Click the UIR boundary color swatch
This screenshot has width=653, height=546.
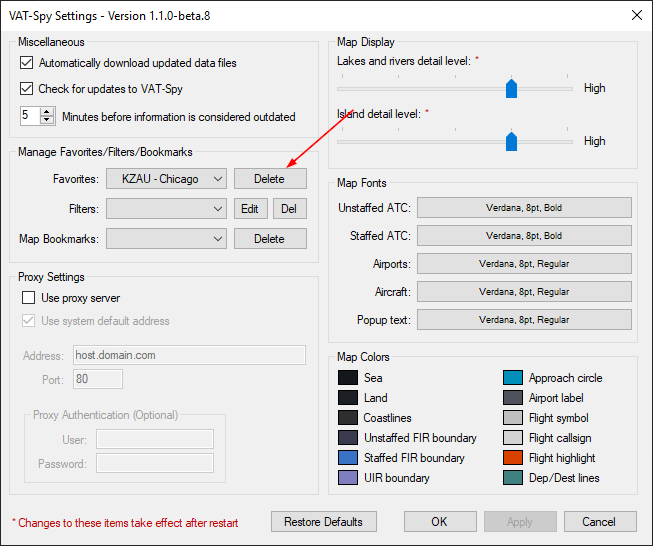click(x=348, y=478)
